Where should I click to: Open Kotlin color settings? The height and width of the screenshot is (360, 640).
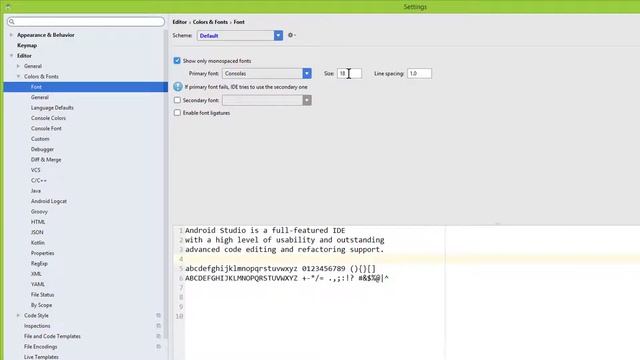(38, 242)
